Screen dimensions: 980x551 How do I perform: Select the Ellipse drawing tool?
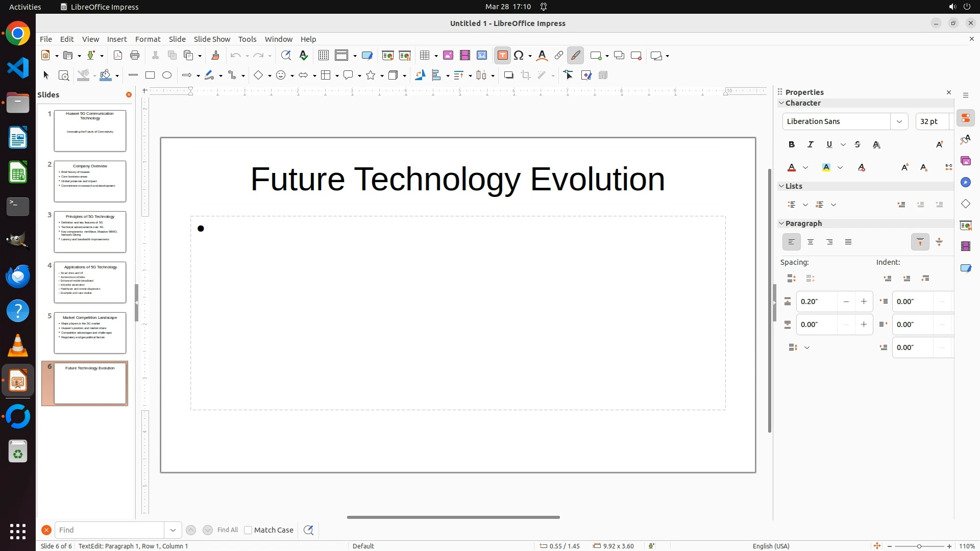click(x=167, y=75)
